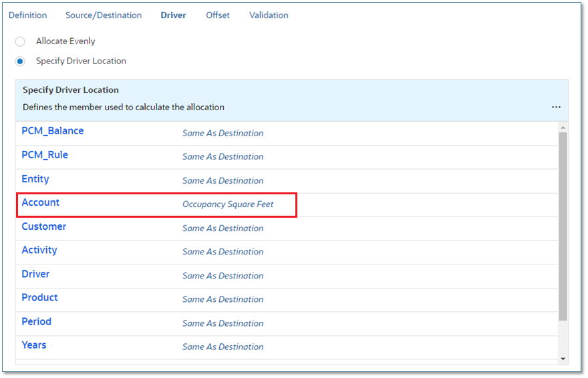588x378 pixels.
Task: Select the Specify Driver Location radio button
Action: (x=20, y=61)
